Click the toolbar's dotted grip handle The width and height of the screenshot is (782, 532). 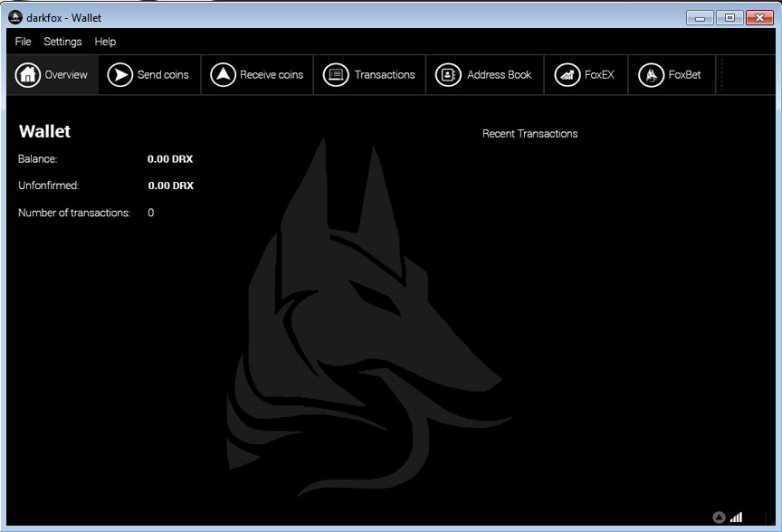(x=721, y=75)
